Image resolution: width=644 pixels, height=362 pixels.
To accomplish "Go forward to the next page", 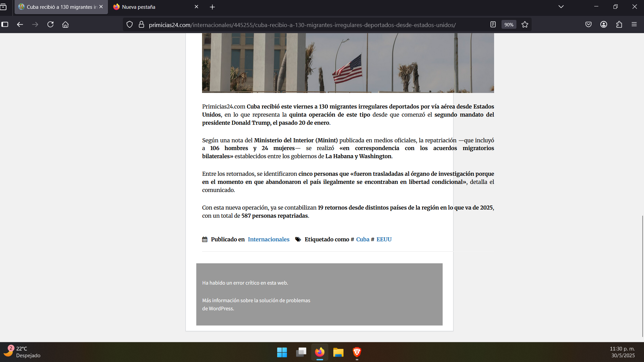I will pos(35,24).
